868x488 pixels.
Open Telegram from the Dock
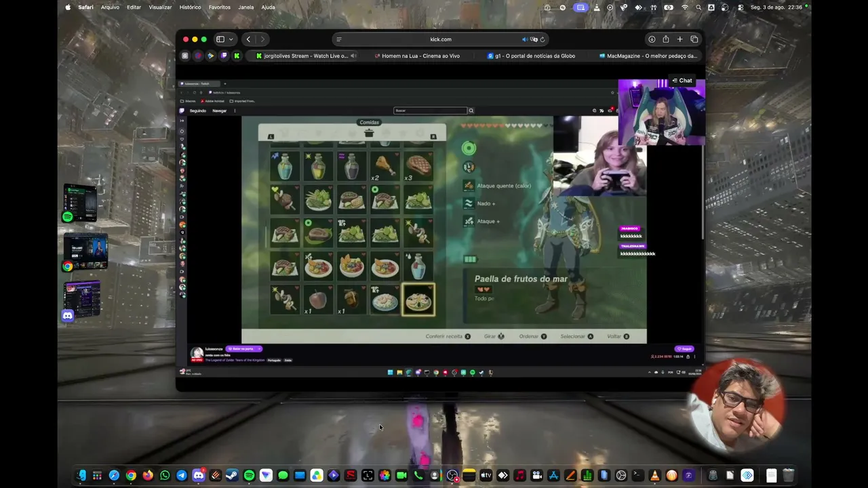pyautogui.click(x=182, y=475)
